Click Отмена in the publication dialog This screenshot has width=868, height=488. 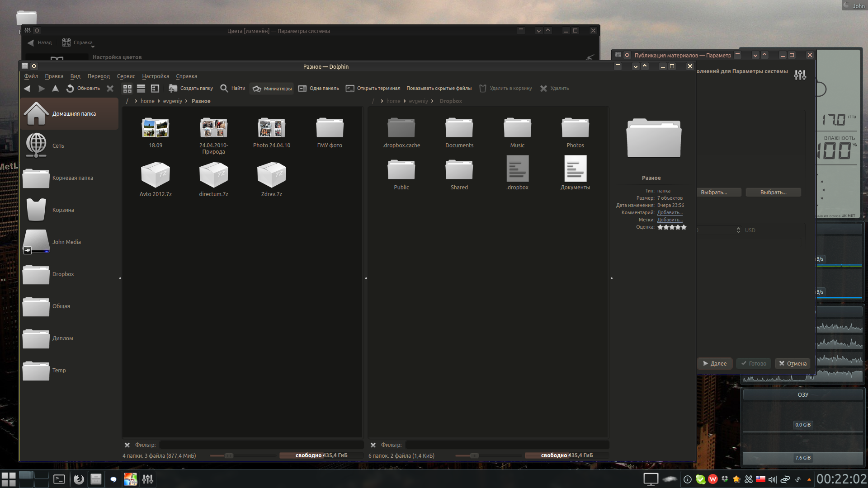tap(793, 364)
